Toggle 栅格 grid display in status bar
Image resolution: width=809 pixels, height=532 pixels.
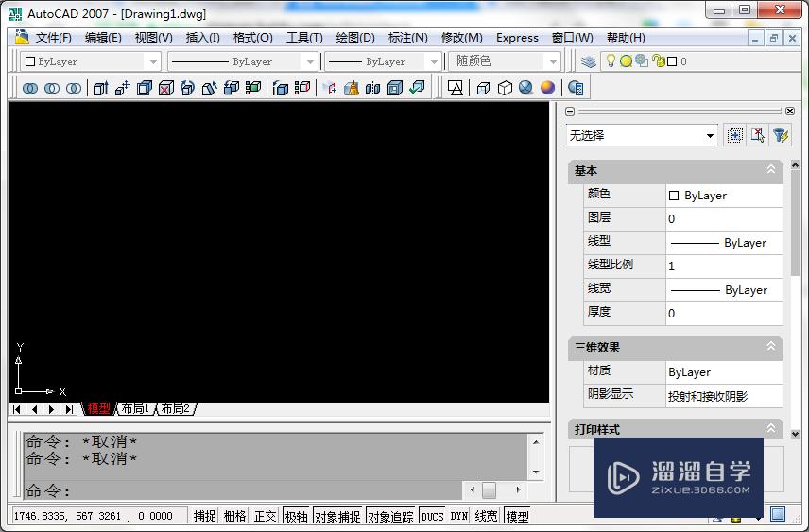(x=235, y=516)
